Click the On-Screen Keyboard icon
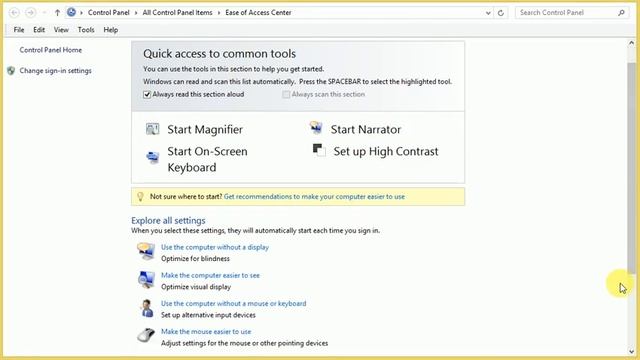Image resolution: width=640 pixels, height=360 pixels. pos(153,157)
